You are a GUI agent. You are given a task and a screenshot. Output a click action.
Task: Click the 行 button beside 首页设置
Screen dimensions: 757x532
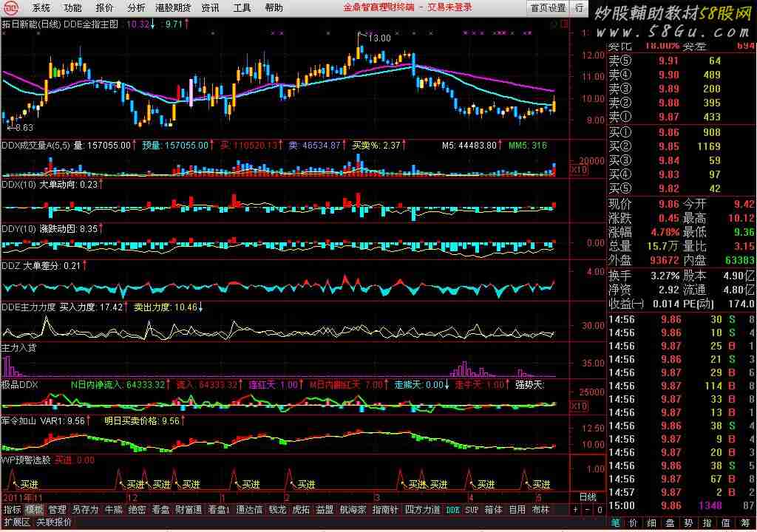tap(579, 8)
